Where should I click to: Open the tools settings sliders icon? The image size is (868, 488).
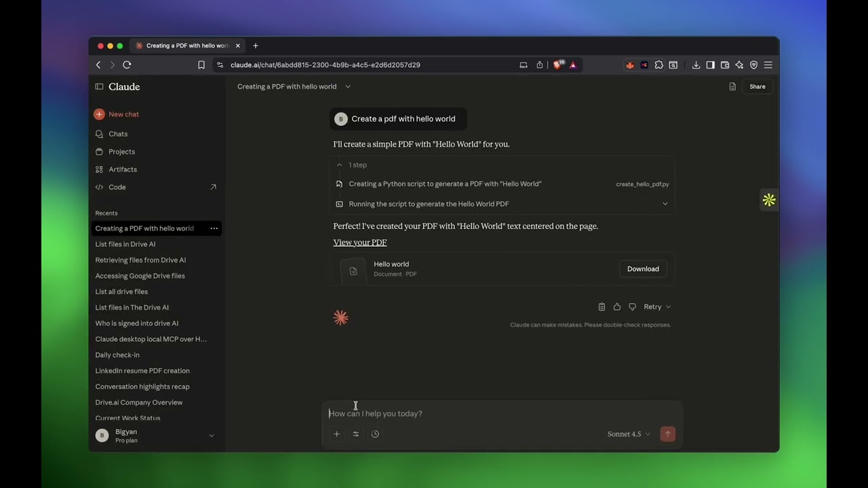(356, 434)
